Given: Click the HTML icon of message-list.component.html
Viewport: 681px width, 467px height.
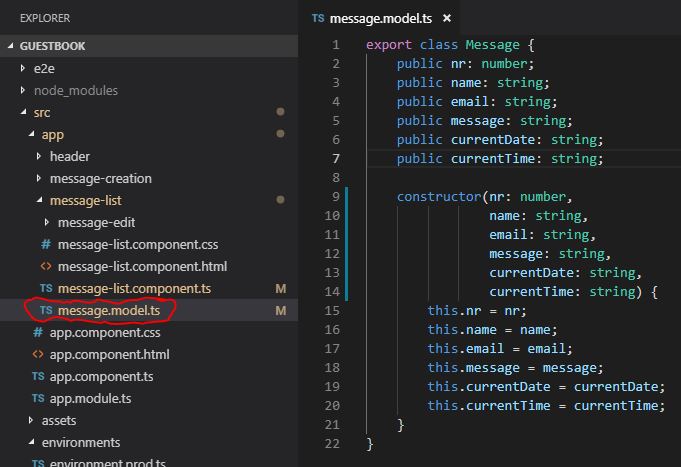Looking at the screenshot, I should click(46, 266).
